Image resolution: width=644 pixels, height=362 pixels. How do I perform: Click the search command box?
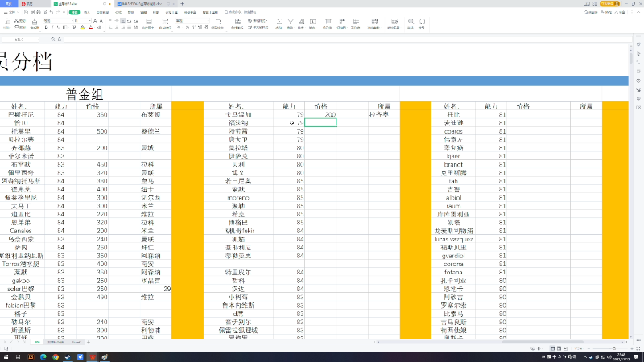coord(240,12)
